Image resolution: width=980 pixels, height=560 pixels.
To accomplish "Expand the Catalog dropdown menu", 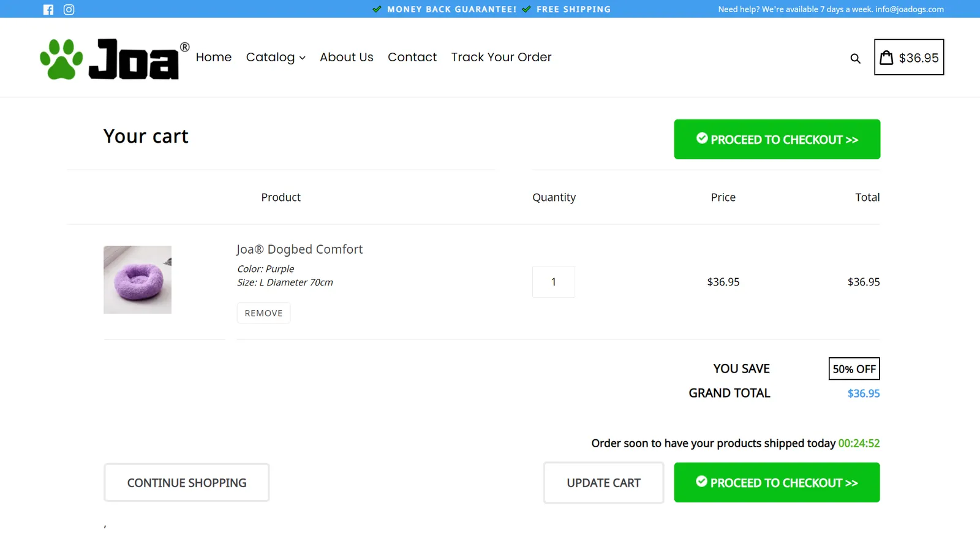I will pos(276,57).
